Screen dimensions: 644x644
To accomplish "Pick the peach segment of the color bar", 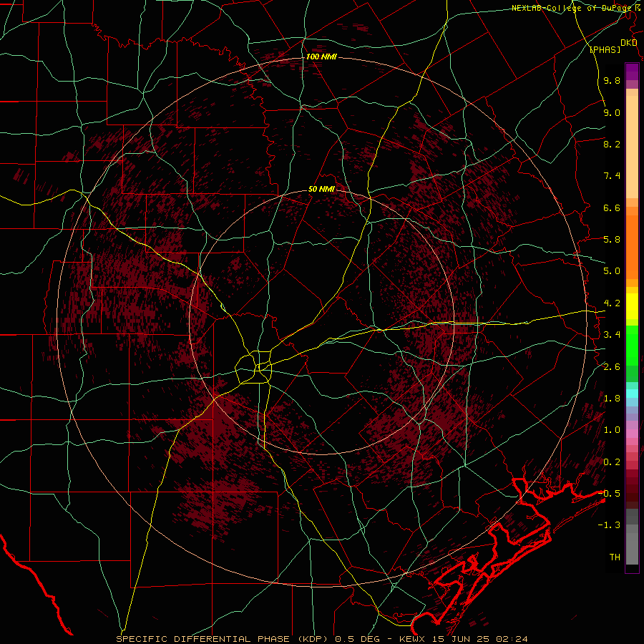I will pyautogui.click(x=632, y=148).
